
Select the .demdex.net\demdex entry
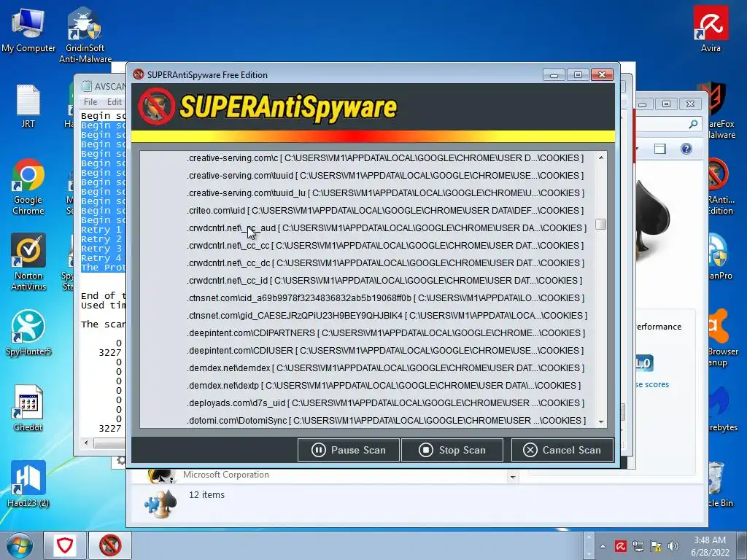pos(385,368)
